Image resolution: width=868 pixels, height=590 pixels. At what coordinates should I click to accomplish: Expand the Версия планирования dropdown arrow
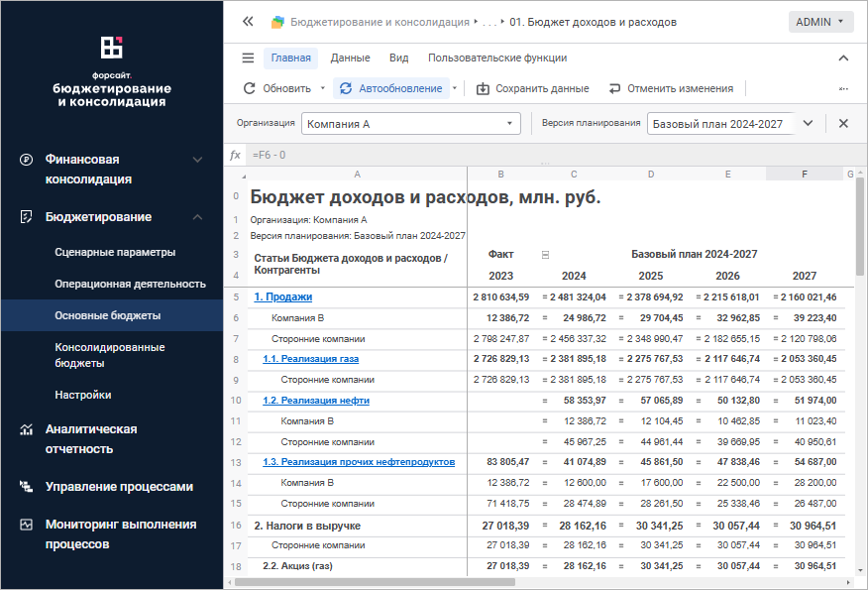click(x=808, y=124)
